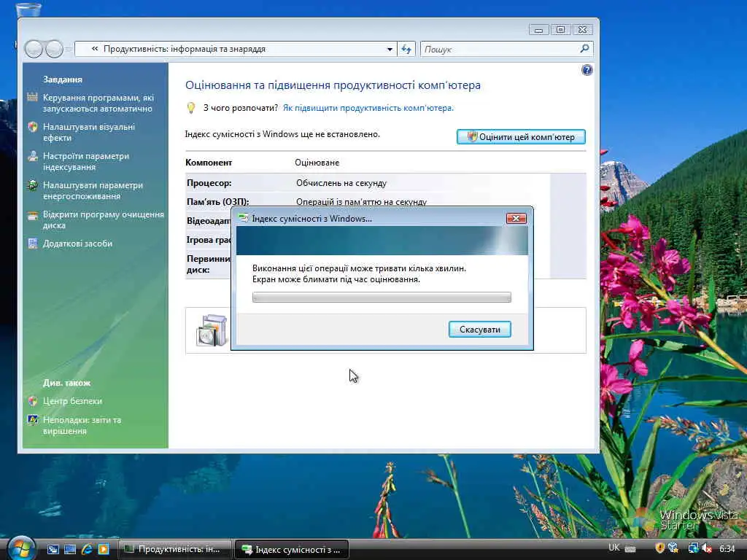
Task: Open Recycle Bin on desktop
Action: (x=29, y=9)
